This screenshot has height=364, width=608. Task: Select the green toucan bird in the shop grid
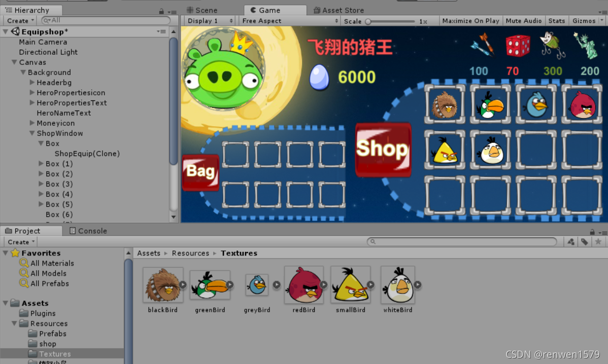pos(490,104)
